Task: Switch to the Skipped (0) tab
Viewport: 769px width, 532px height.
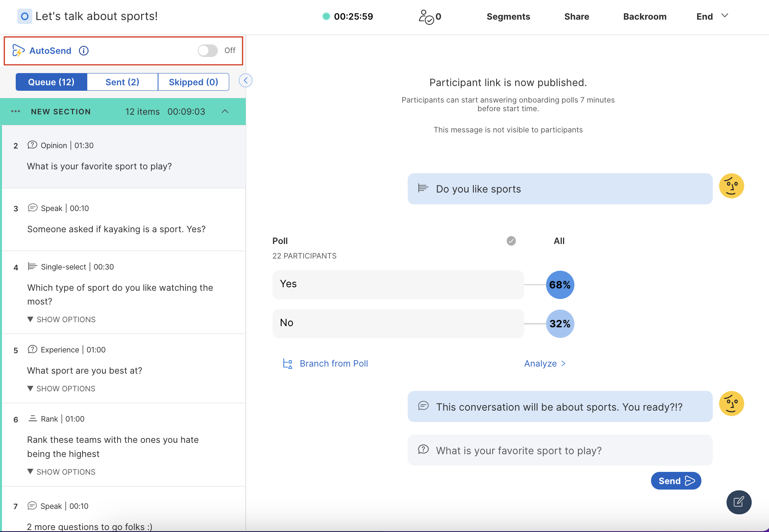Action: (193, 82)
